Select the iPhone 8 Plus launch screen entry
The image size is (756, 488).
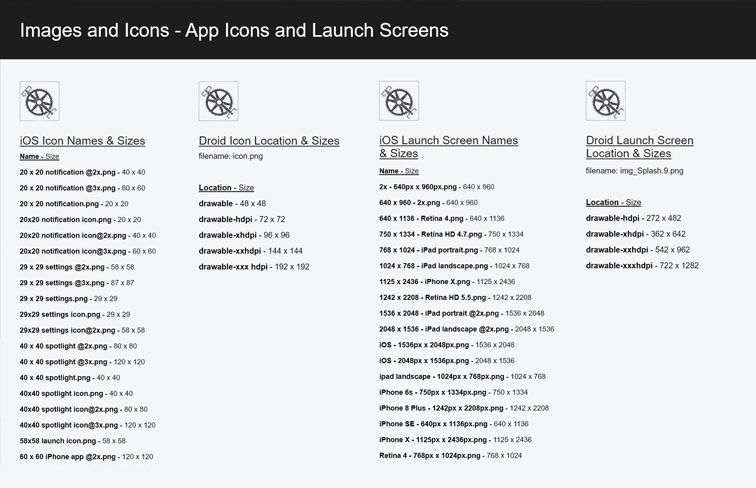pos(464,408)
